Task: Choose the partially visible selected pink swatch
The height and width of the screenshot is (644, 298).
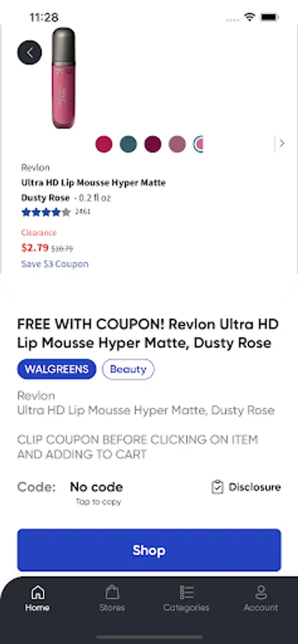Action: tap(199, 144)
